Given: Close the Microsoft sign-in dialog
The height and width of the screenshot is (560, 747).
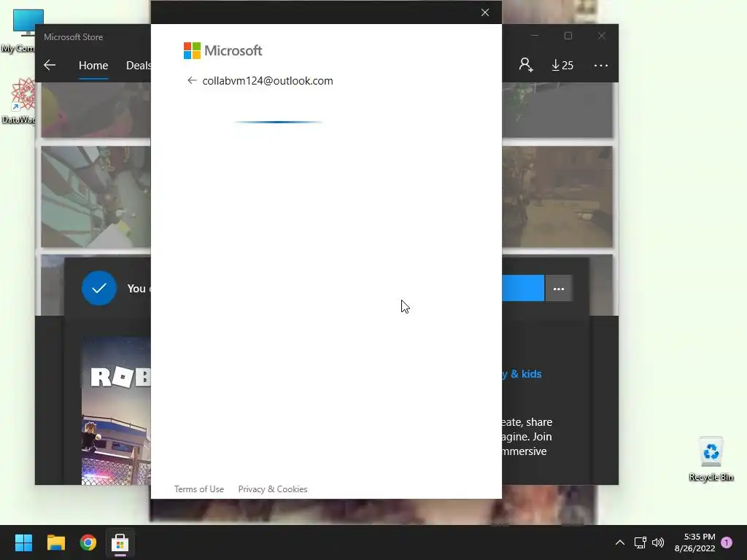Looking at the screenshot, I should (x=485, y=12).
